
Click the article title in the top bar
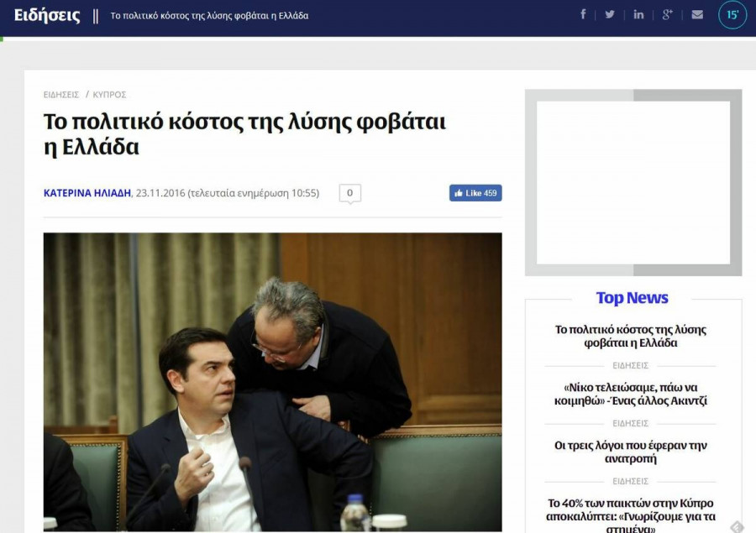click(209, 16)
